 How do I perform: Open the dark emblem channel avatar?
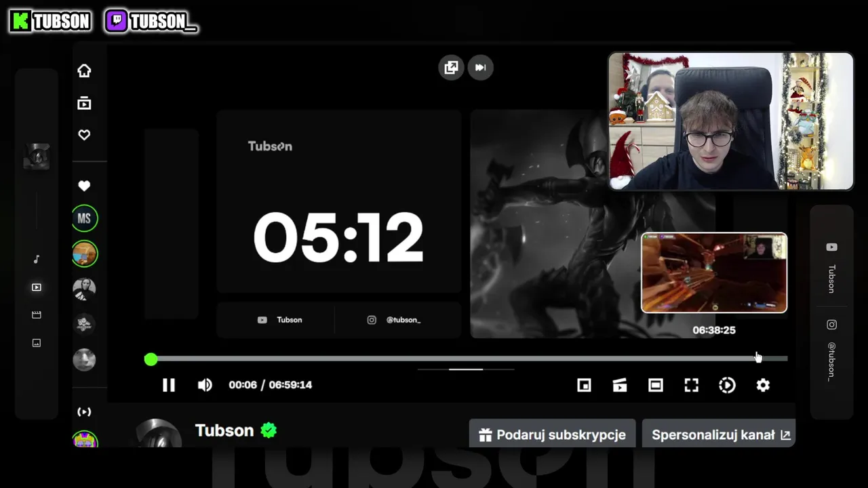pos(85,324)
